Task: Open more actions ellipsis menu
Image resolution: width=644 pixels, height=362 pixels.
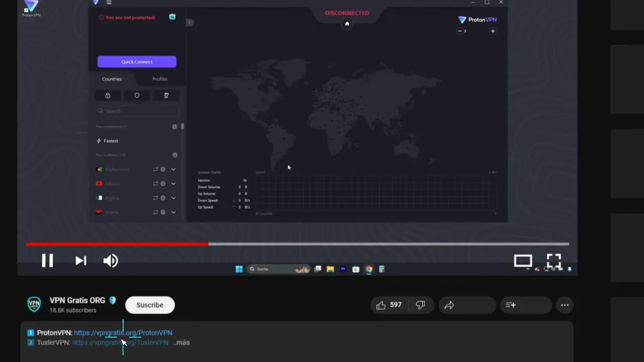Action: point(565,305)
